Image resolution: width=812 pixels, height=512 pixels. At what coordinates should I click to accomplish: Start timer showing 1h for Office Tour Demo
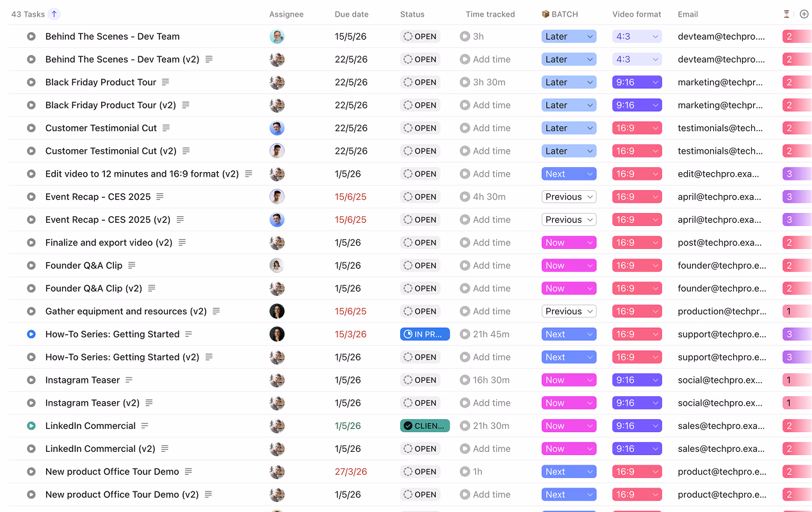pos(465,472)
